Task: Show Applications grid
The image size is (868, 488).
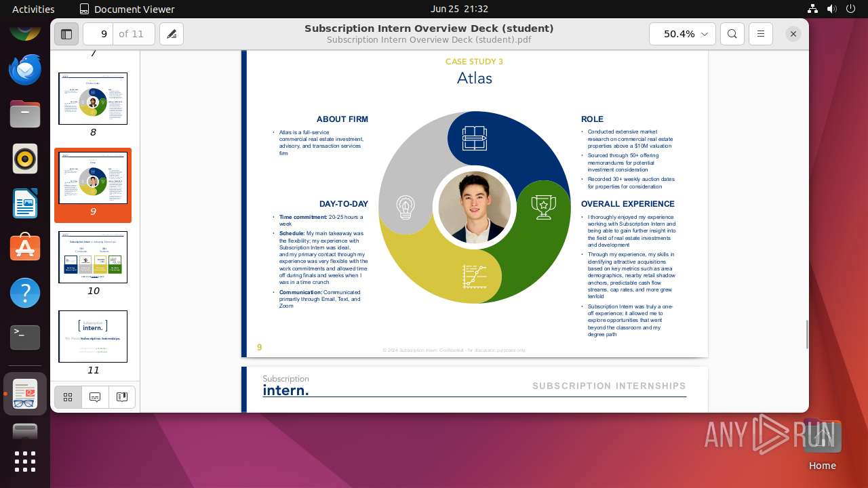Action: pyautogui.click(x=25, y=462)
